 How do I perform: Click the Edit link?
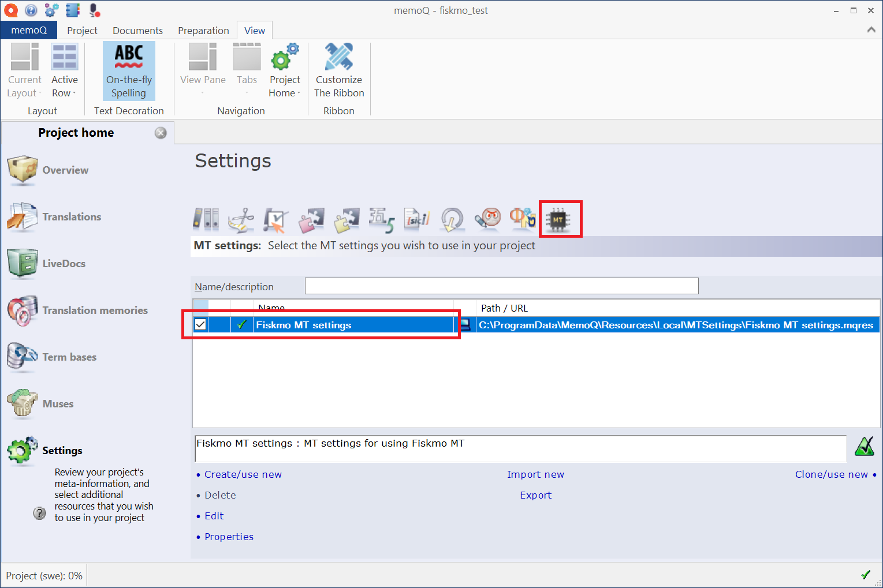214,516
